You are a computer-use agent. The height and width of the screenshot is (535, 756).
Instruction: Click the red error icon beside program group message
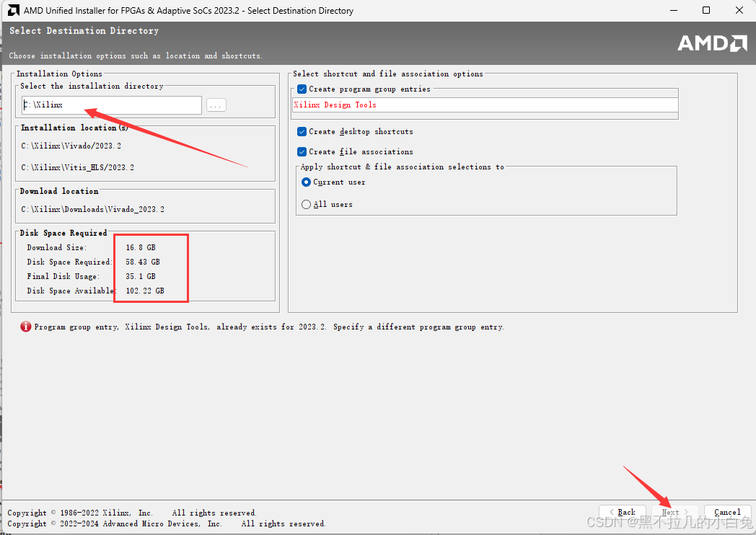[x=25, y=327]
